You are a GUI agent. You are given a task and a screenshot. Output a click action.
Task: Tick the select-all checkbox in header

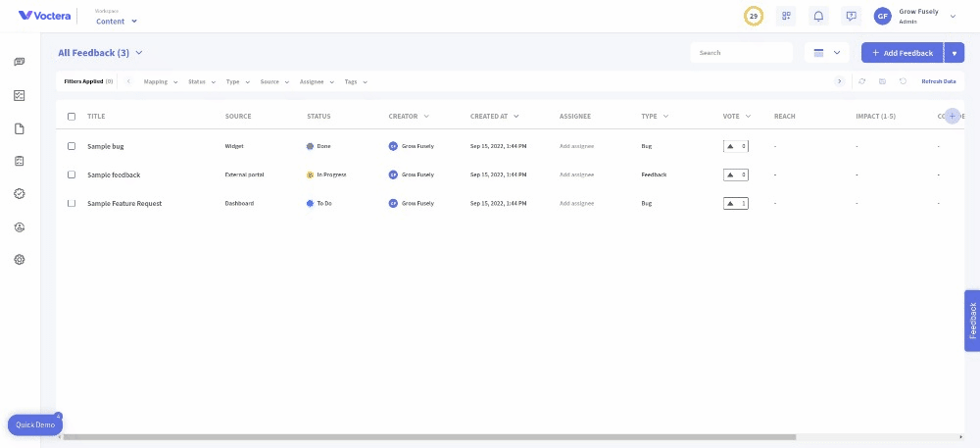coord(72,117)
